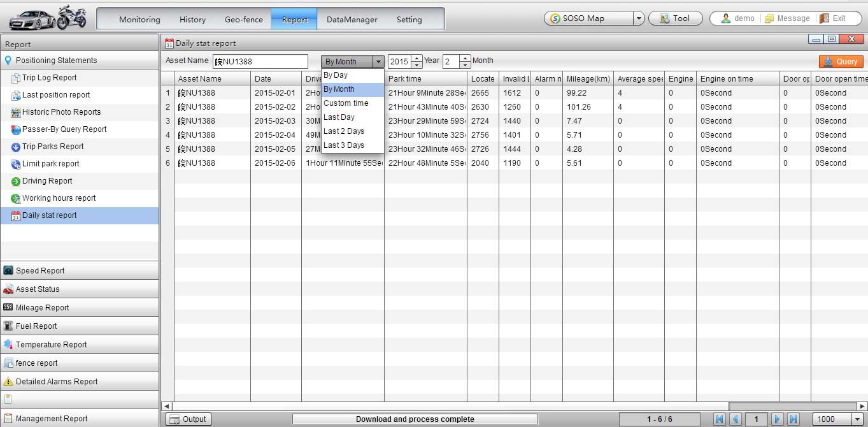This screenshot has width=868, height=427.
Task: Switch to Geo-fence tab
Action: tap(243, 19)
